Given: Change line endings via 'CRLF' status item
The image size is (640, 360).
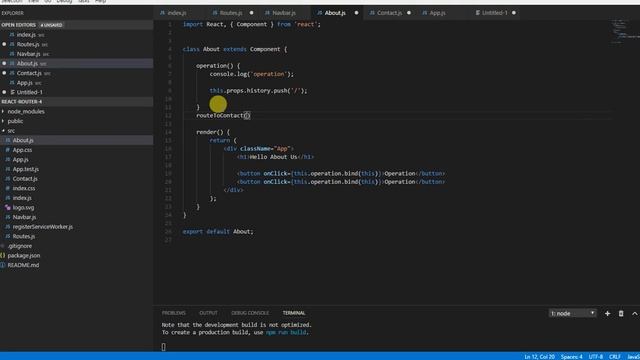Looking at the screenshot, I should (615, 357).
